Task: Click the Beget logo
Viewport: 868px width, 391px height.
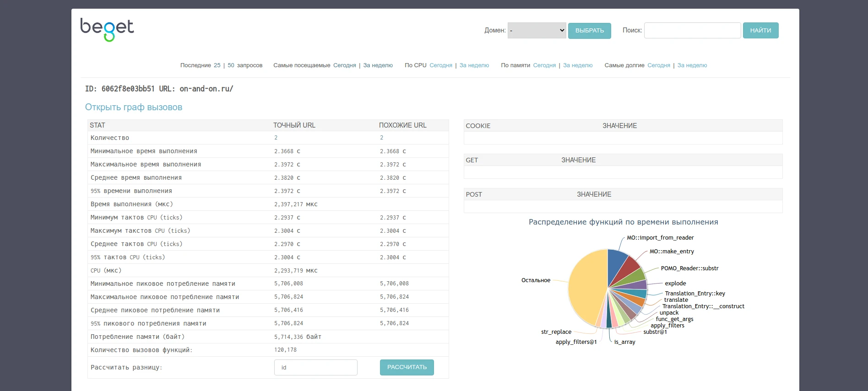Action: [x=107, y=30]
